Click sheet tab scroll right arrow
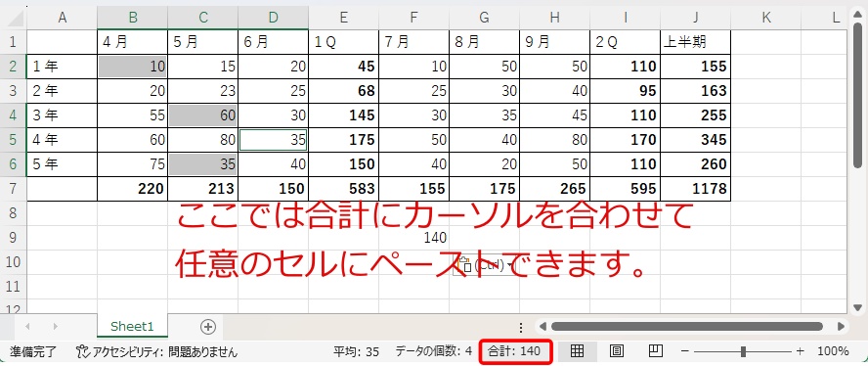Image resolution: width=868 pixels, height=366 pixels. 55,326
